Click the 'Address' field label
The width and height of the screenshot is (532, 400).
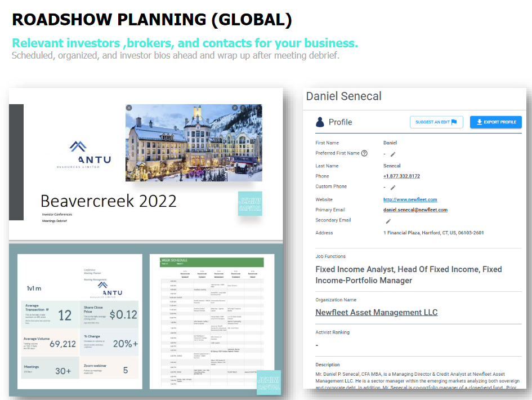pyautogui.click(x=324, y=233)
